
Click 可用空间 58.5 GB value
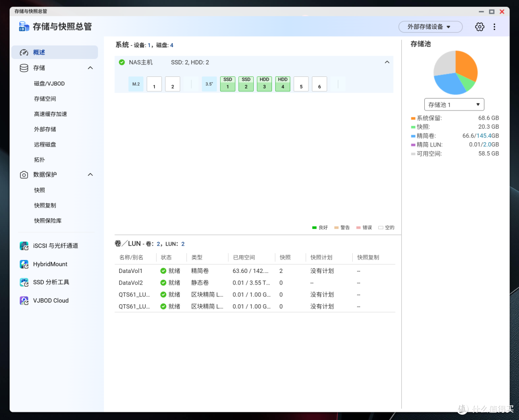click(x=488, y=154)
